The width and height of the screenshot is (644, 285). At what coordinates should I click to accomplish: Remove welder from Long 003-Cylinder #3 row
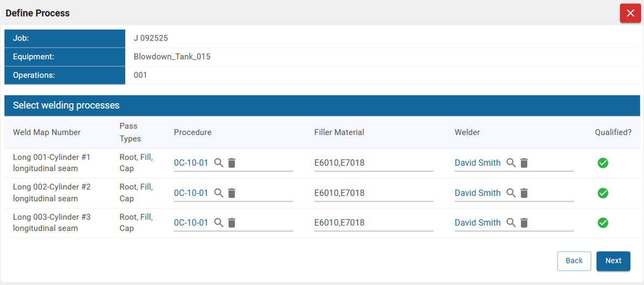click(x=524, y=222)
